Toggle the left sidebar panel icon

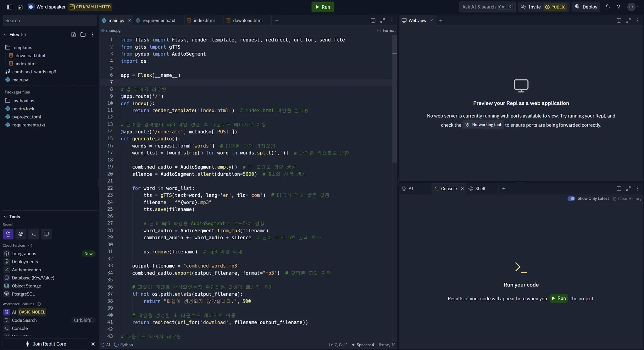coord(9,7)
